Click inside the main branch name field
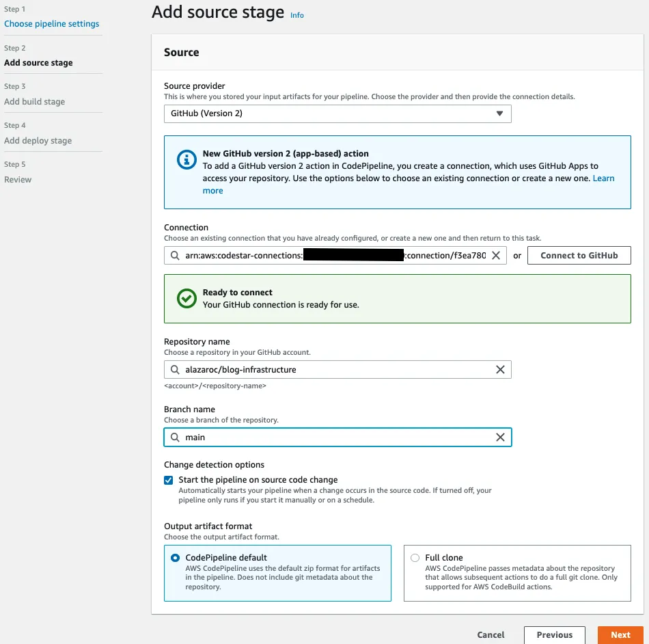 point(337,438)
